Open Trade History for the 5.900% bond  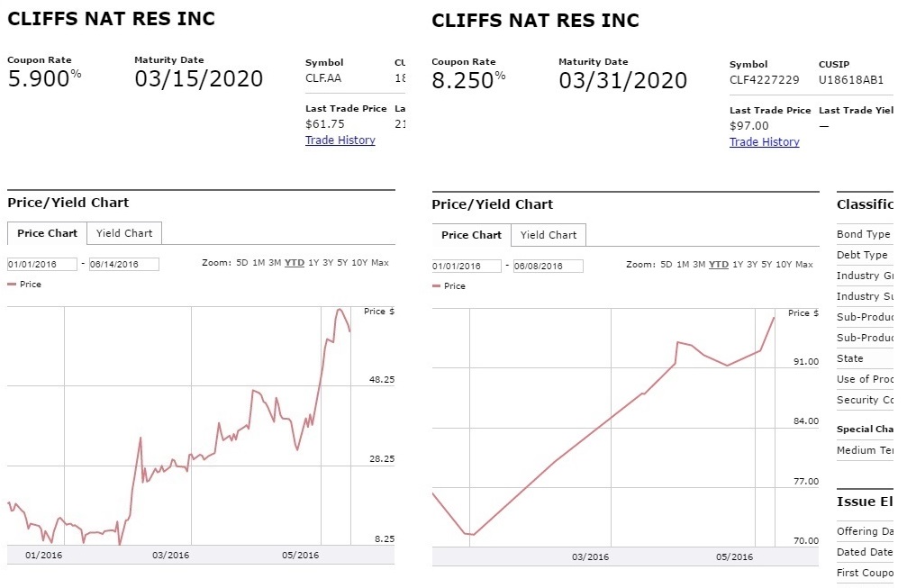click(340, 140)
